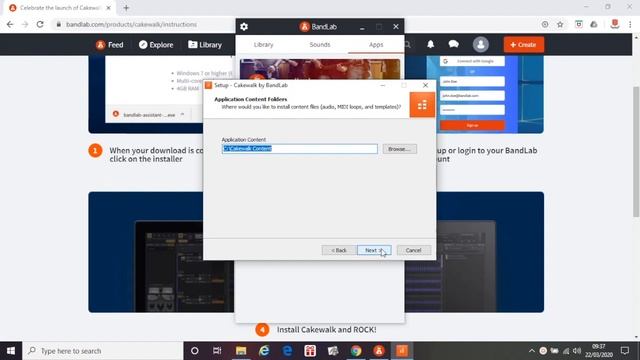Click the Chrome address bar URL
640x360 pixels.
tap(131, 24)
